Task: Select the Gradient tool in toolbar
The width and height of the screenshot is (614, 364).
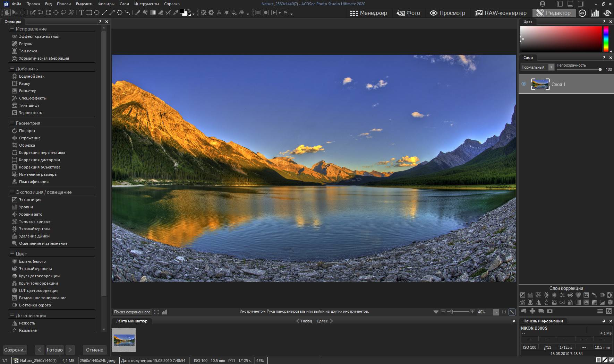Action: (153, 12)
